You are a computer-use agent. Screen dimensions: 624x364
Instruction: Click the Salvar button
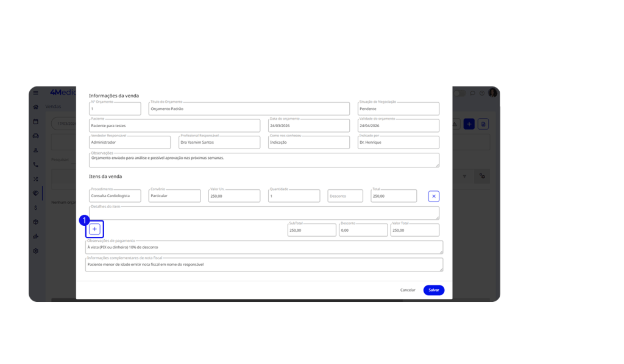coord(433,290)
